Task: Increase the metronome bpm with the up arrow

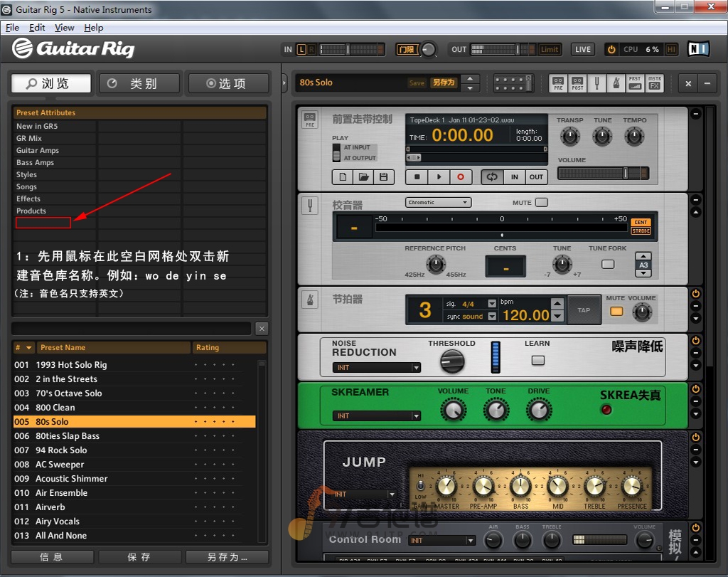Action: click(557, 303)
